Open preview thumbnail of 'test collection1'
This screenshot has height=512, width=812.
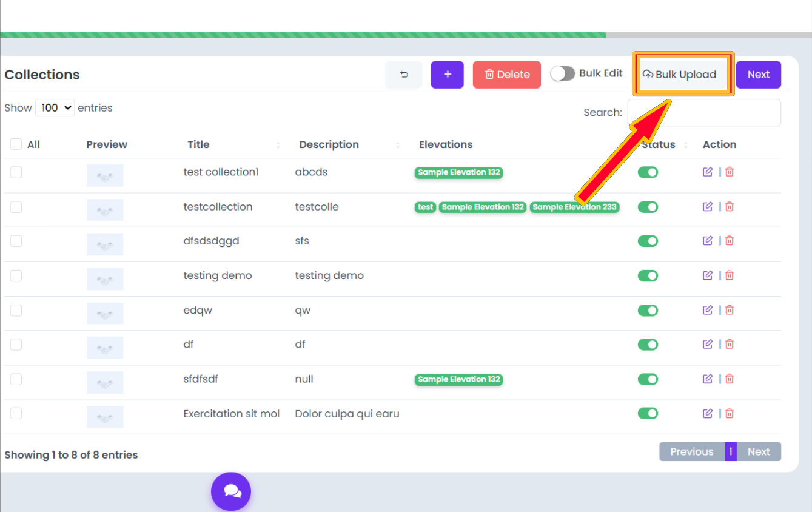click(x=105, y=175)
